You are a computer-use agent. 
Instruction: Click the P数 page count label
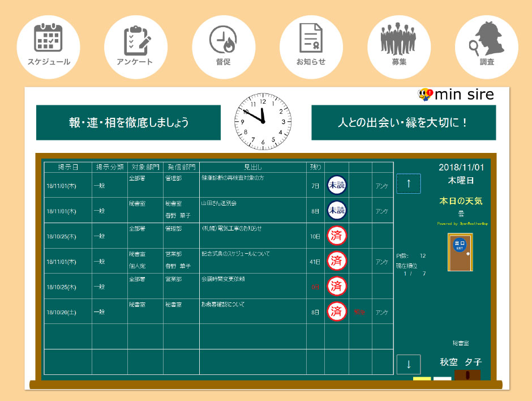click(x=402, y=255)
